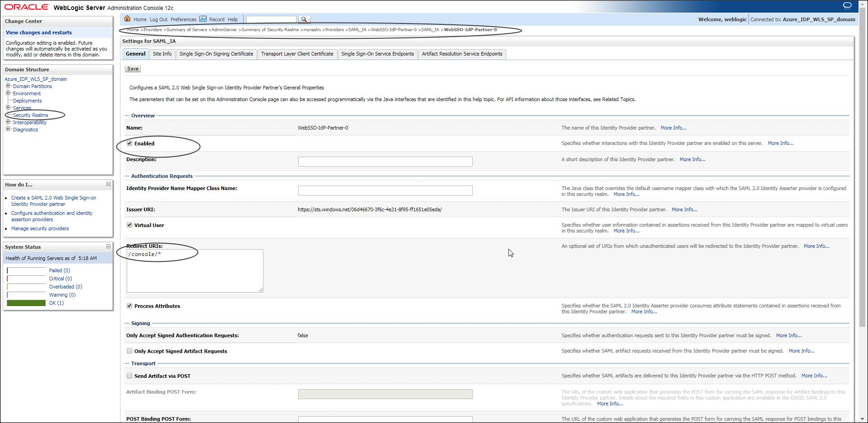The image size is (868, 423).
Task: Expand the Interoperability tree node
Action: [8, 122]
